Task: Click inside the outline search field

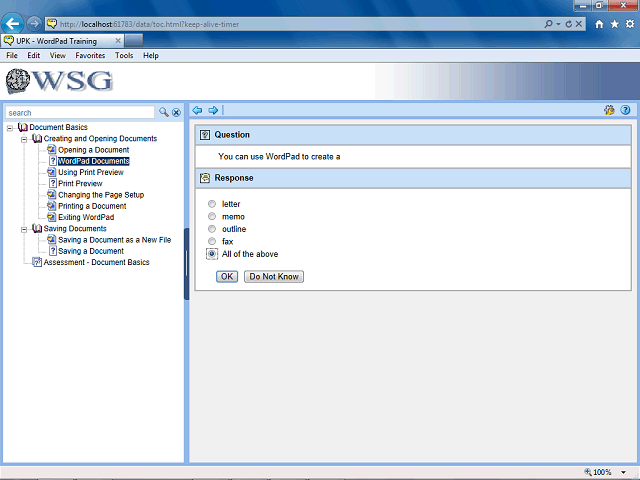Action: tap(80, 113)
